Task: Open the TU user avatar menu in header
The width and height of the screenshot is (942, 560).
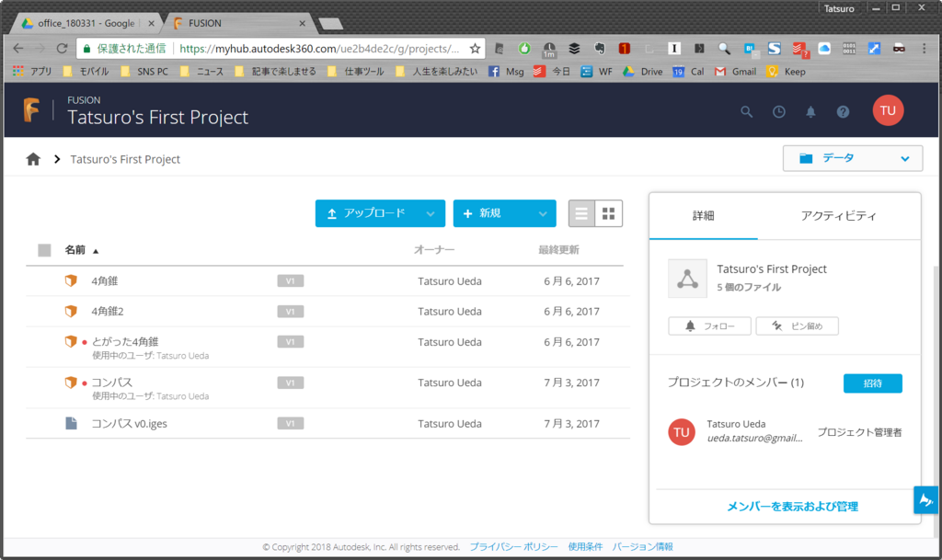Action: click(888, 110)
